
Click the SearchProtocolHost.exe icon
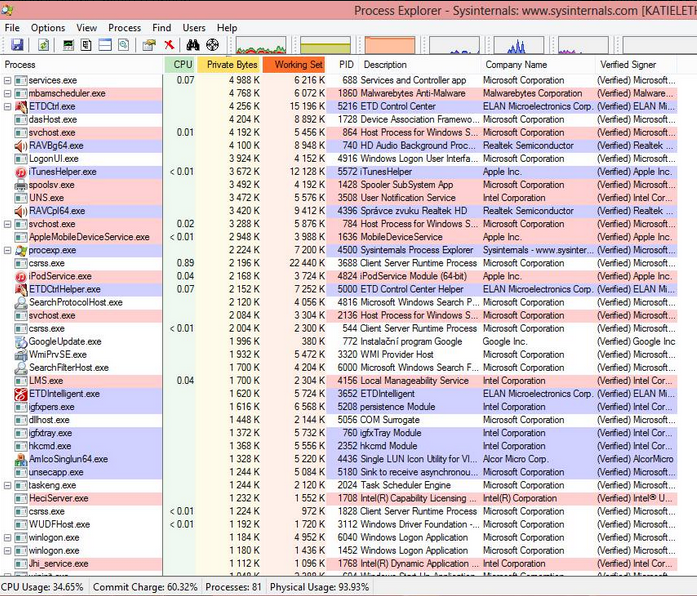(21, 303)
